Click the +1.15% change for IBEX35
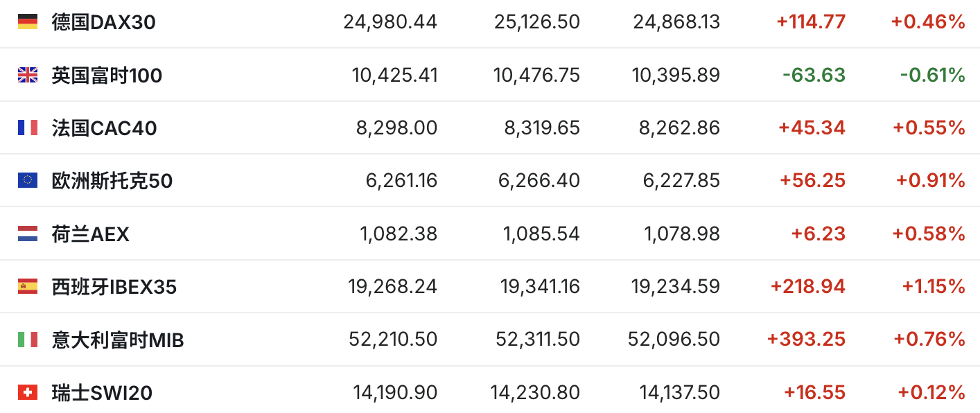The width and height of the screenshot is (980, 413). 934,287
